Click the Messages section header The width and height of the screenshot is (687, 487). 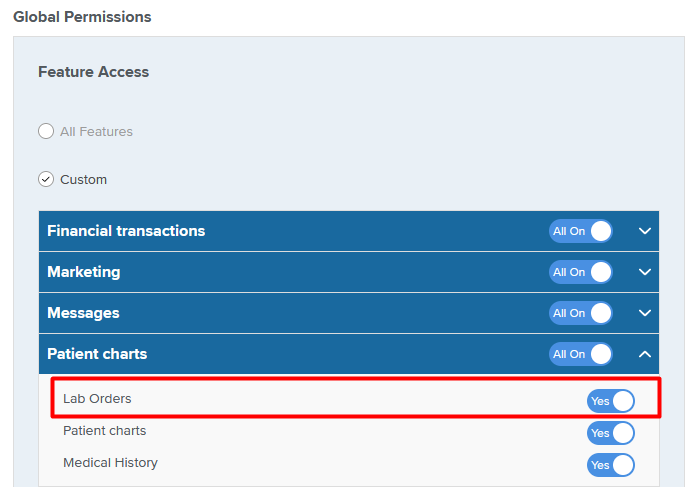tap(349, 313)
